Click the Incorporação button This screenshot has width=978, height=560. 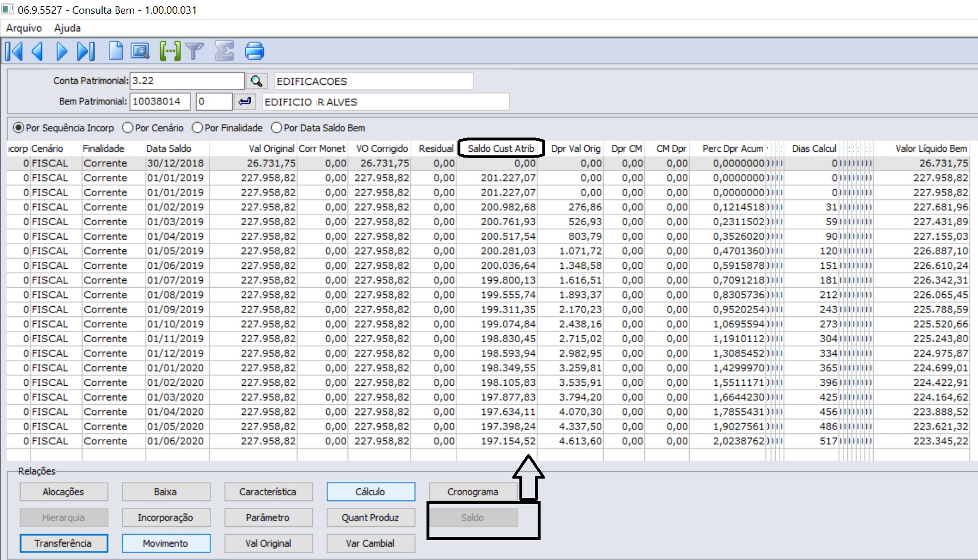pos(166,518)
